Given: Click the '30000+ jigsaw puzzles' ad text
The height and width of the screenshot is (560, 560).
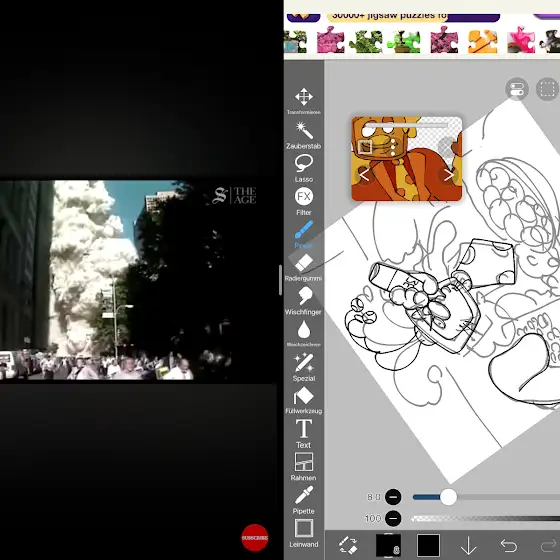Looking at the screenshot, I should tap(389, 16).
